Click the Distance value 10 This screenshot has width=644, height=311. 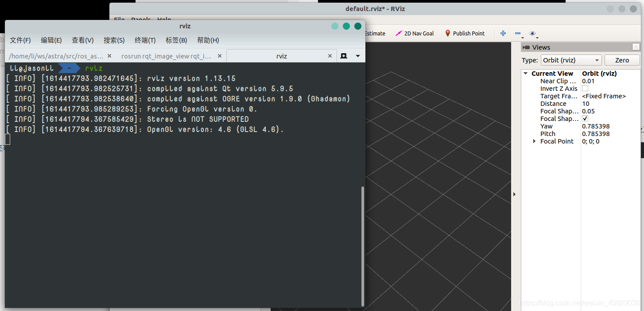(x=586, y=104)
